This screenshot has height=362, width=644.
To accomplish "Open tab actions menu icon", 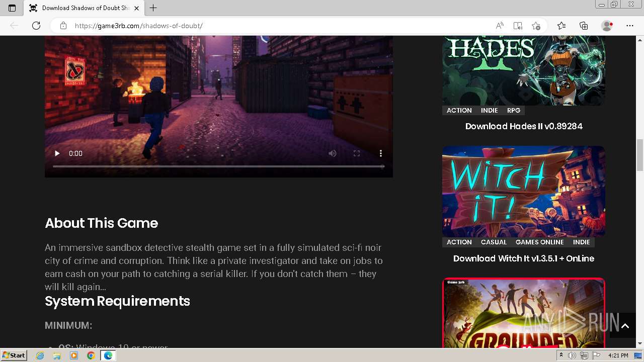I will tap(12, 8).
